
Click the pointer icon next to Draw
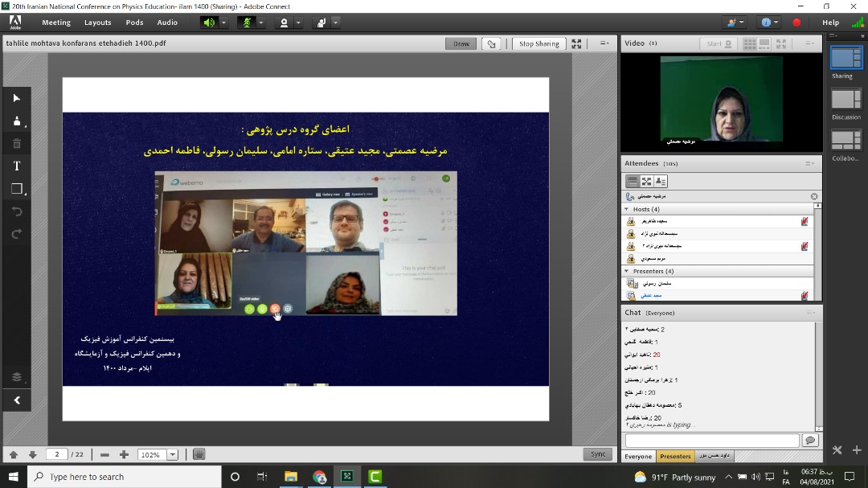491,43
